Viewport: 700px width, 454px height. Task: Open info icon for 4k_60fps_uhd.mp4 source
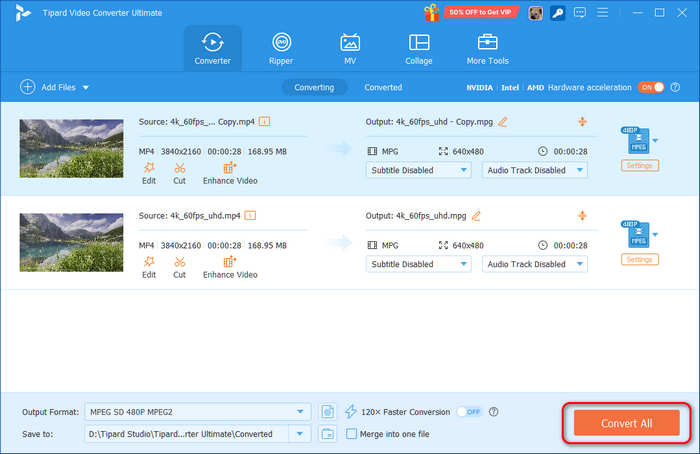(x=250, y=216)
